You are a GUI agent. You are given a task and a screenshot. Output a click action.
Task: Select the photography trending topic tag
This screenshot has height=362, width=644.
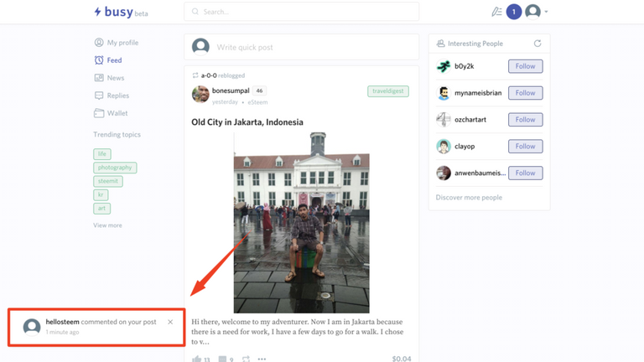(115, 168)
